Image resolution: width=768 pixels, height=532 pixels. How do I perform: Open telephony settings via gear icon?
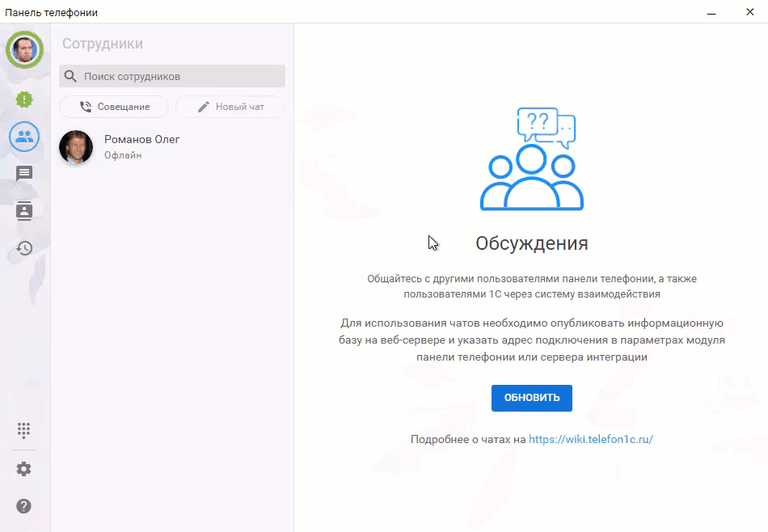pos(23,468)
